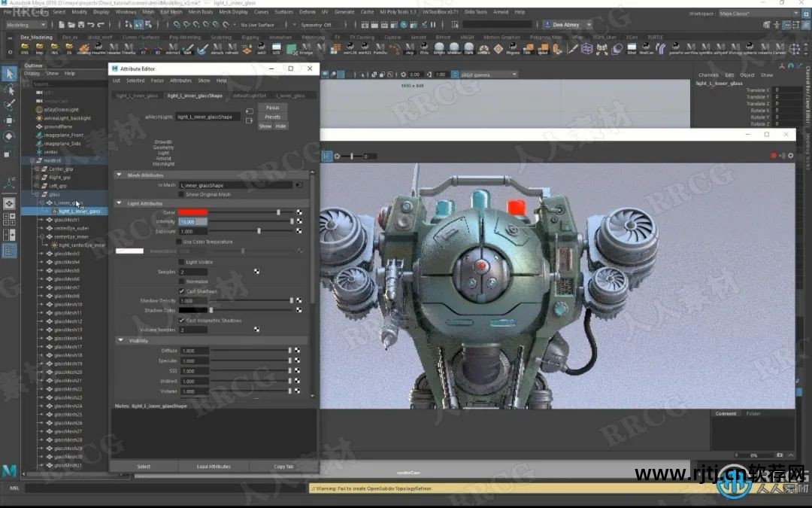Image resolution: width=812 pixels, height=508 pixels.
Task: Select the arrow Select tool in toolbox
Action: 9,73
